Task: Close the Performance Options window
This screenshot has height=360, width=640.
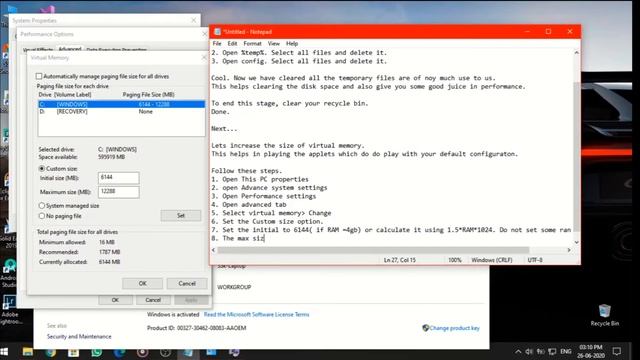Action: tap(204, 34)
